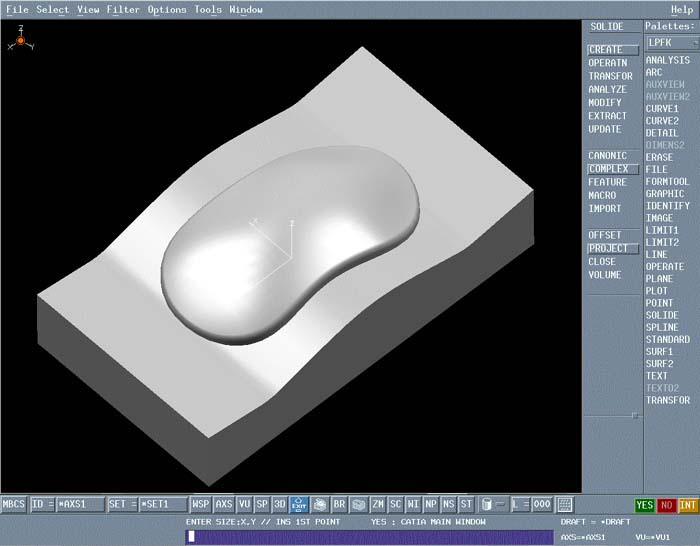This screenshot has width=700, height=546.
Task: Click the AXS axis toolbar button
Action: click(x=224, y=505)
